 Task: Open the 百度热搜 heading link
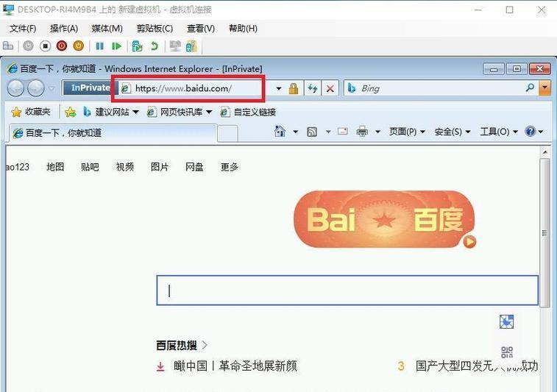click(x=182, y=345)
